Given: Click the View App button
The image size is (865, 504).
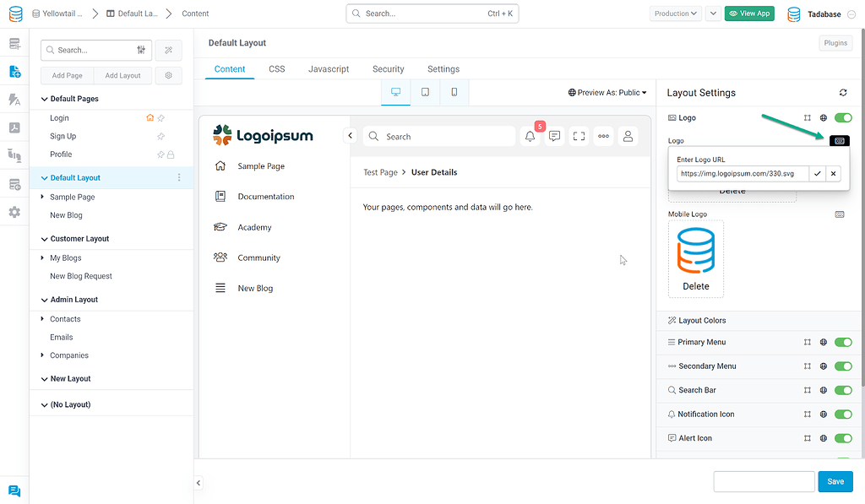Looking at the screenshot, I should (749, 14).
